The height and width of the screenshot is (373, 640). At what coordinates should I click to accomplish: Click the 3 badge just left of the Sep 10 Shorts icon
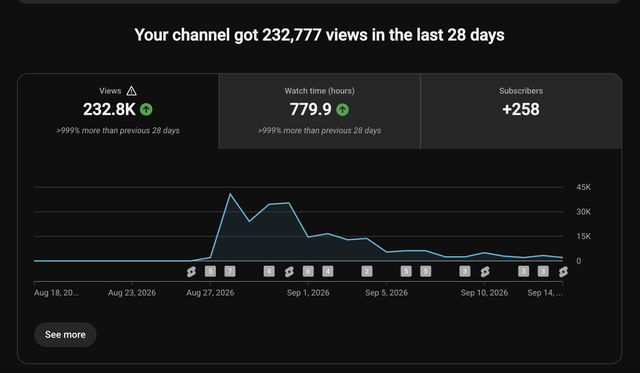click(x=465, y=271)
